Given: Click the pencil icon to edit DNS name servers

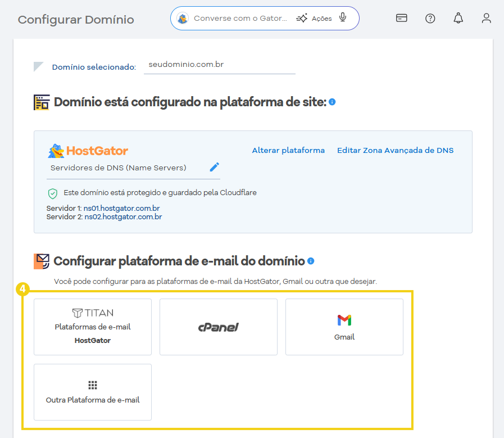Looking at the screenshot, I should point(214,166).
